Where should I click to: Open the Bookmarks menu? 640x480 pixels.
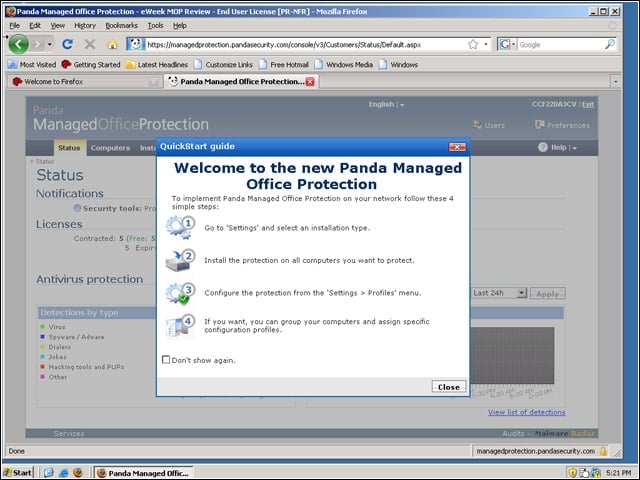click(x=121, y=25)
